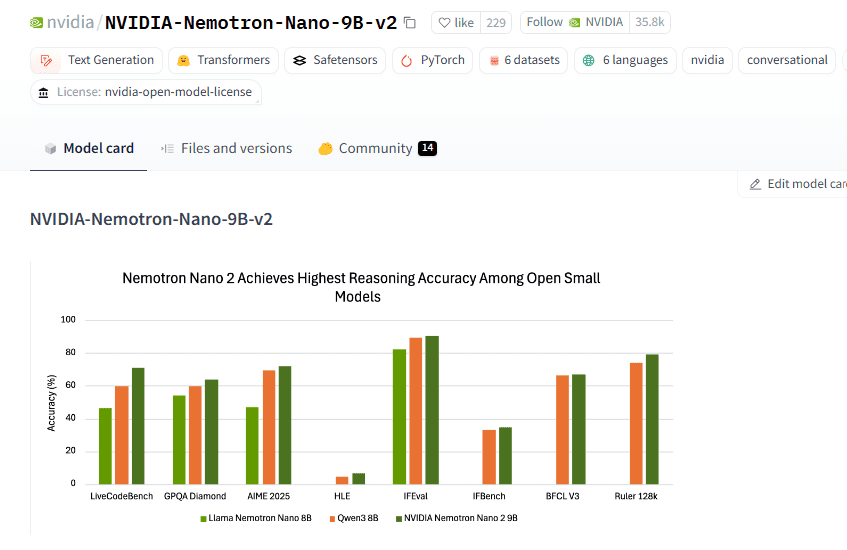Copy the model name with the copy icon
The width and height of the screenshot is (847, 550).
coord(410,23)
